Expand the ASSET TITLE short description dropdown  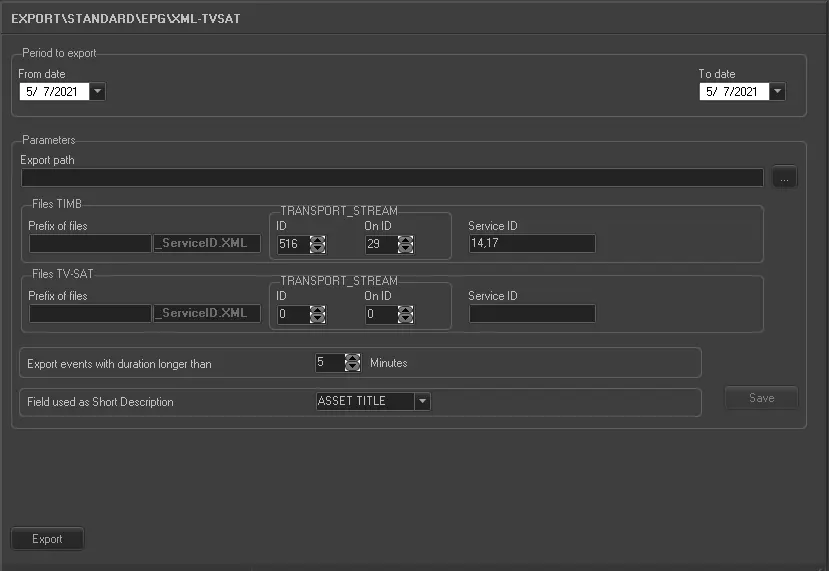click(x=423, y=402)
